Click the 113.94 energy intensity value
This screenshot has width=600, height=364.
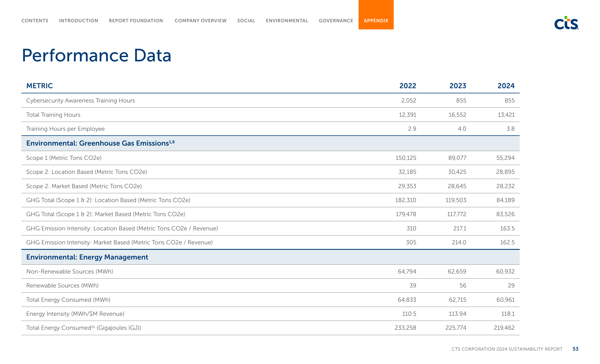tap(457, 314)
